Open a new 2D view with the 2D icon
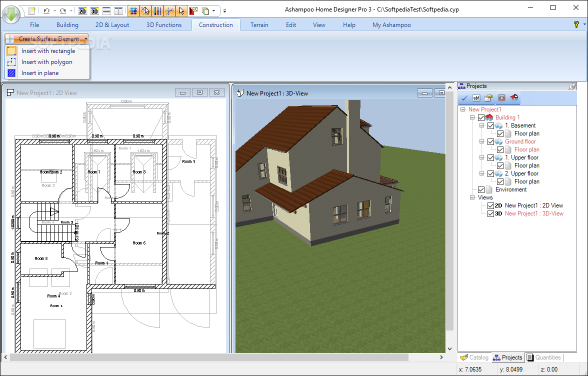The height and width of the screenshot is (376, 588). click(x=82, y=11)
